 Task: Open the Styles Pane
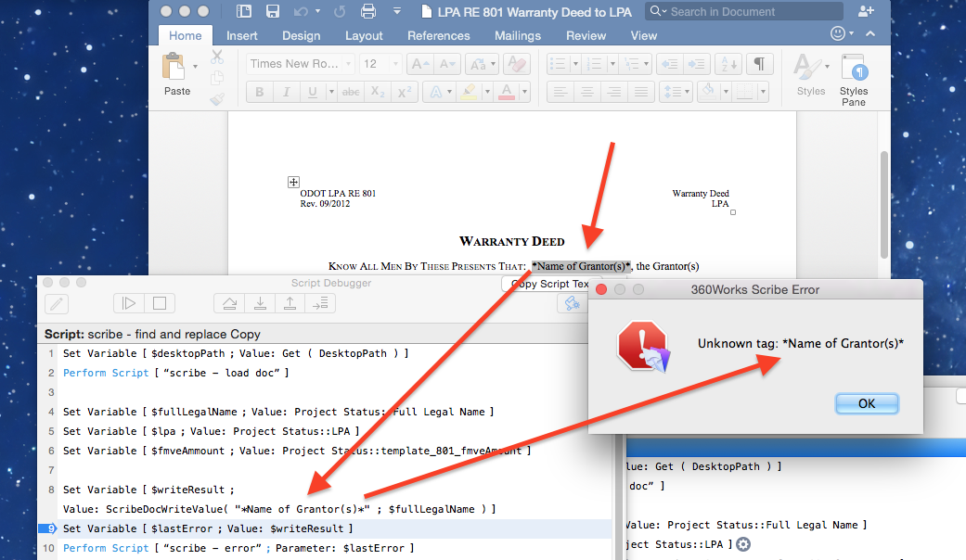[854, 80]
